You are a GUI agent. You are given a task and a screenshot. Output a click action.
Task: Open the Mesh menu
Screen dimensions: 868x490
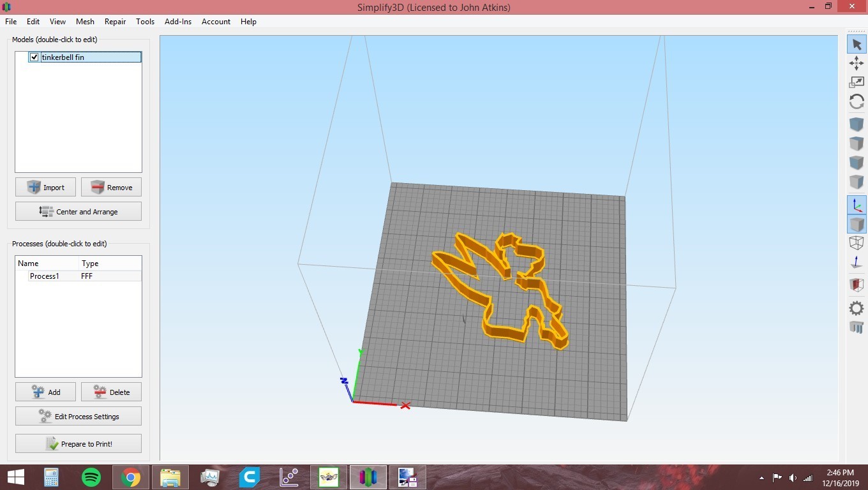85,21
